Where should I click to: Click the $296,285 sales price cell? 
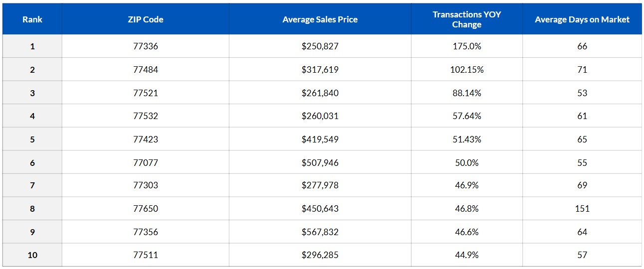(320, 255)
